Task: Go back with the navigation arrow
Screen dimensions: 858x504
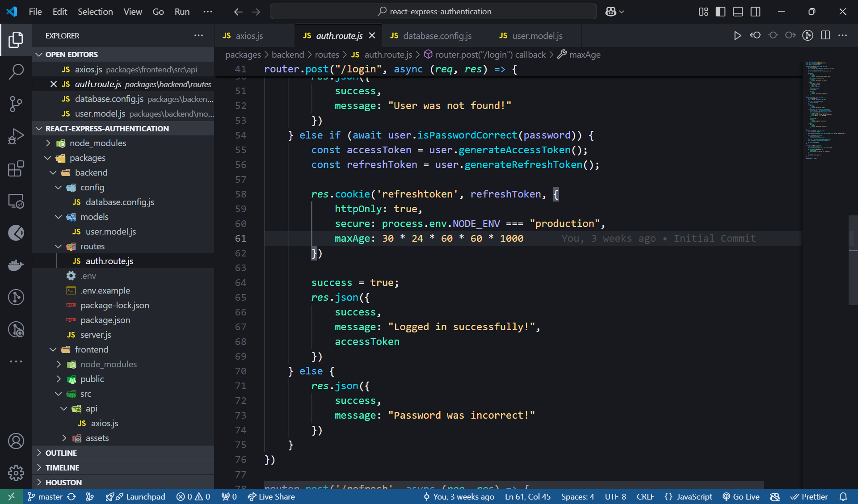Action: tap(238, 12)
